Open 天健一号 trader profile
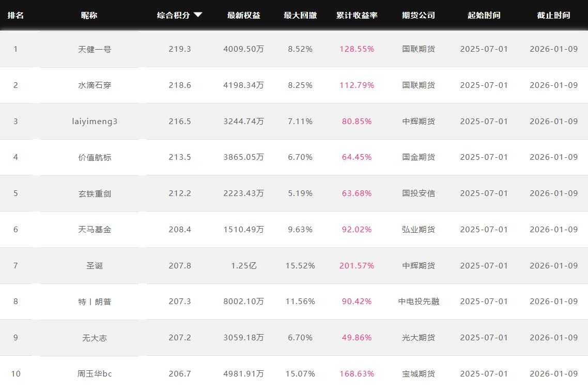Viewport: 588px width, 391px height. [95, 49]
